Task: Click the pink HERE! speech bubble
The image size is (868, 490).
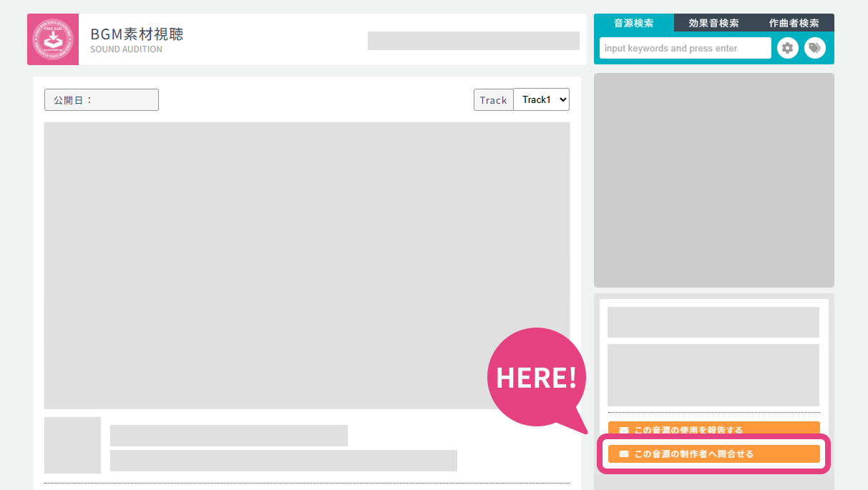Action: 536,377
